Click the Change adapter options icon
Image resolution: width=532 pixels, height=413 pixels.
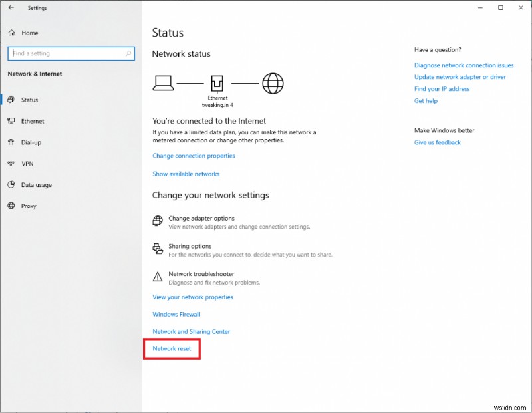click(x=158, y=221)
